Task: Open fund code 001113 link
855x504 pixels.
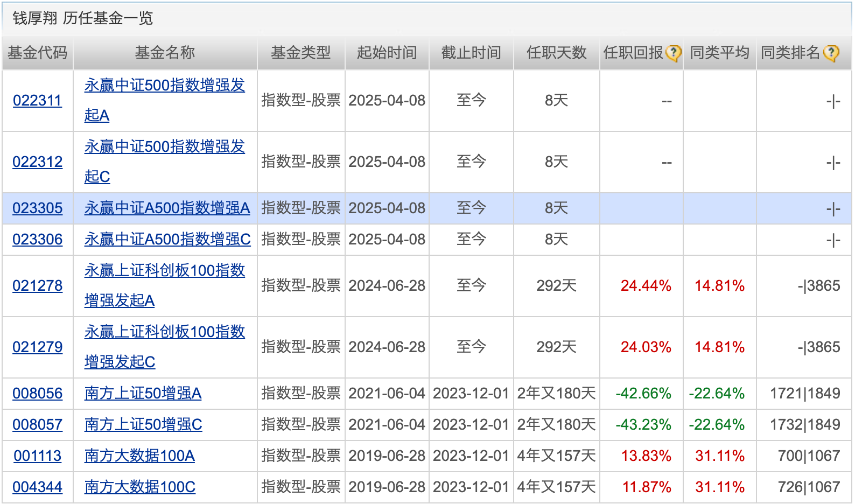Action: (37, 456)
